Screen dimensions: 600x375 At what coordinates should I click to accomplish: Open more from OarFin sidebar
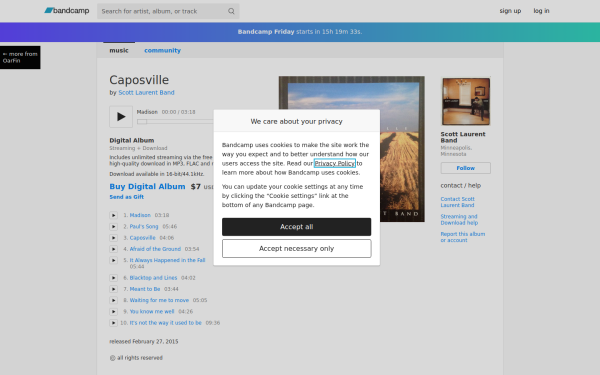20,57
